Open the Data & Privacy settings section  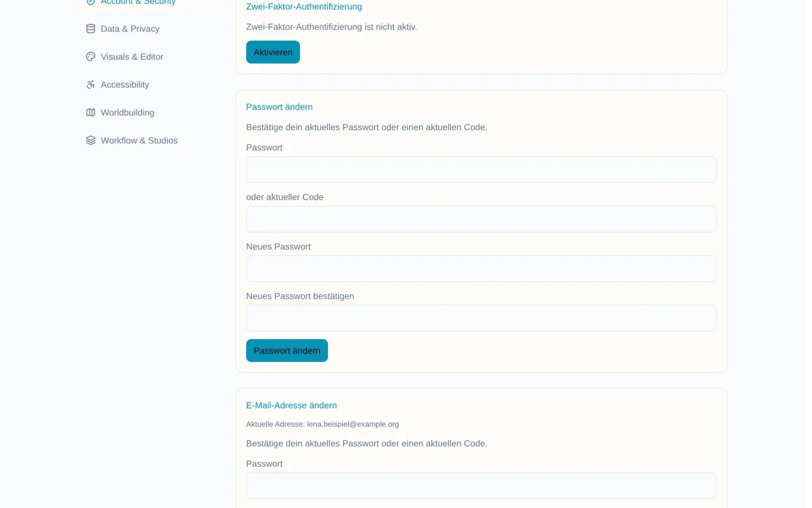click(x=148, y=29)
